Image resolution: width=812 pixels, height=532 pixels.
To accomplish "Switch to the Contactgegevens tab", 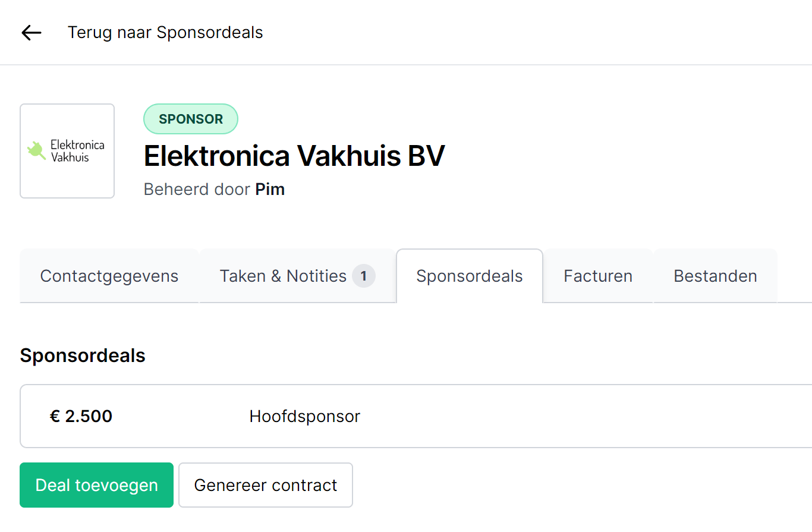I will [x=109, y=276].
